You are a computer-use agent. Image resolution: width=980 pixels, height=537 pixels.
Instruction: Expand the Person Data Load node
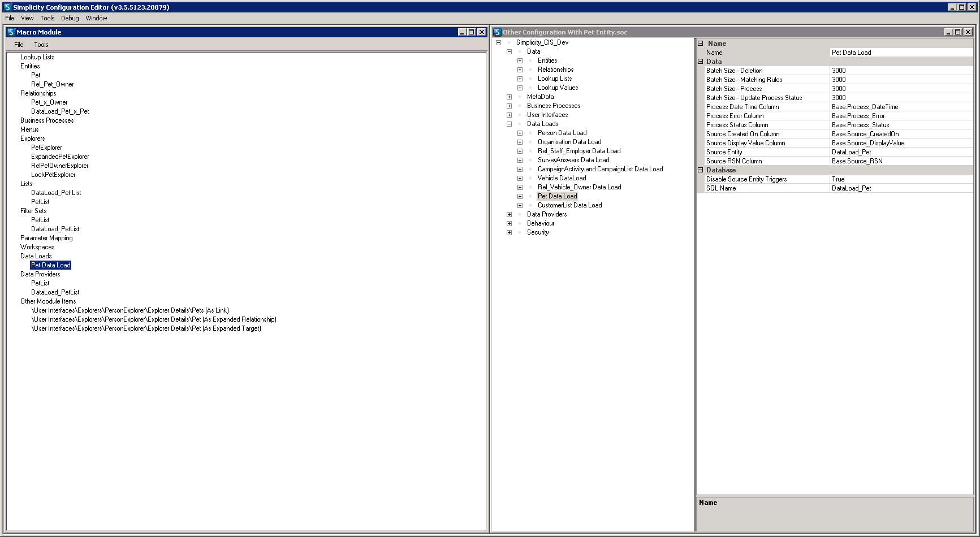[x=520, y=133]
